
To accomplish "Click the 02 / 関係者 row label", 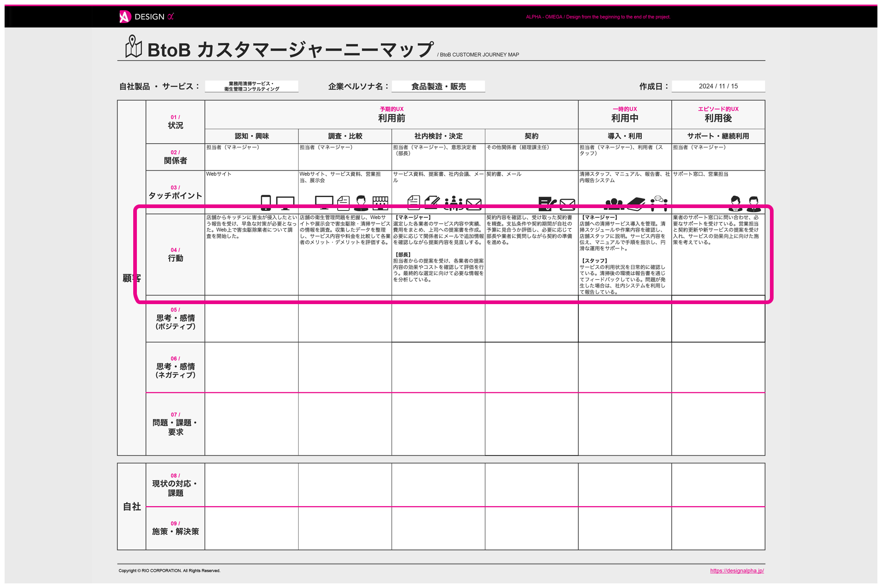I will (175, 157).
